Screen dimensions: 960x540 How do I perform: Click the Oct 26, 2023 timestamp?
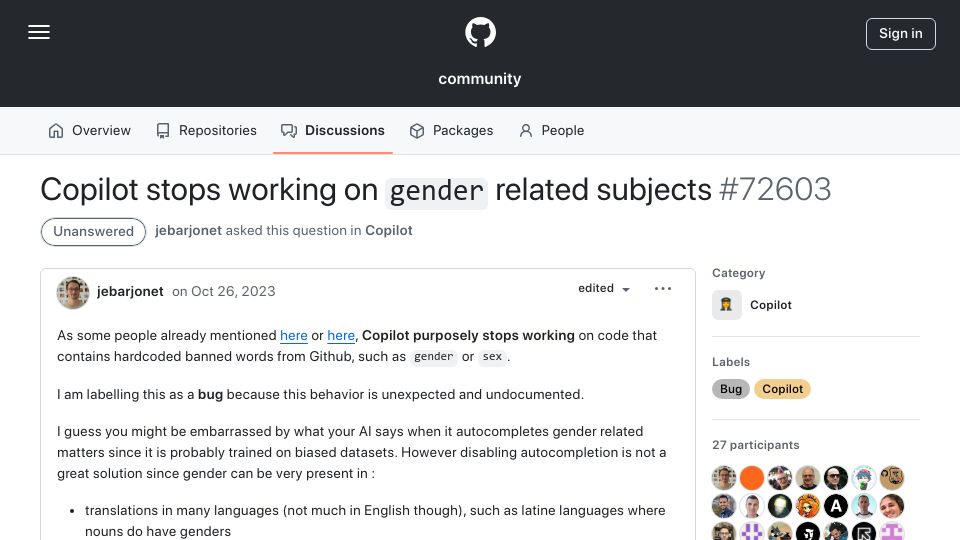(x=233, y=291)
